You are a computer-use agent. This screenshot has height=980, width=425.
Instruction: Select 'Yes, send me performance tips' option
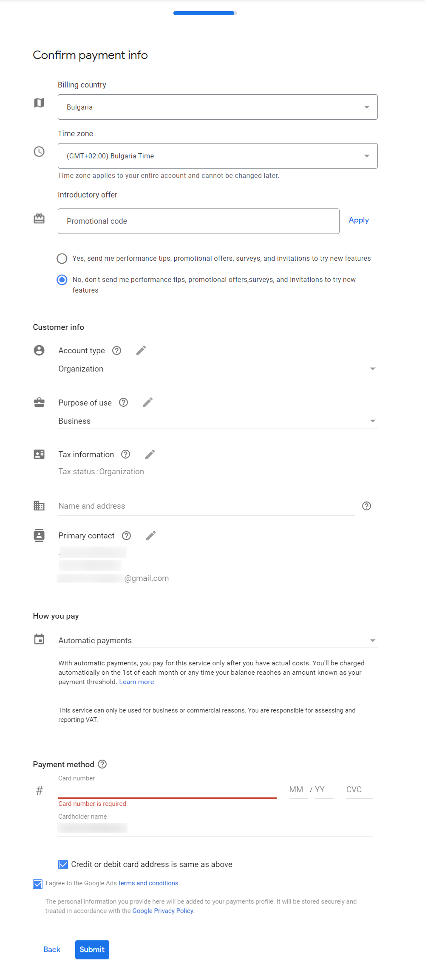point(62,259)
